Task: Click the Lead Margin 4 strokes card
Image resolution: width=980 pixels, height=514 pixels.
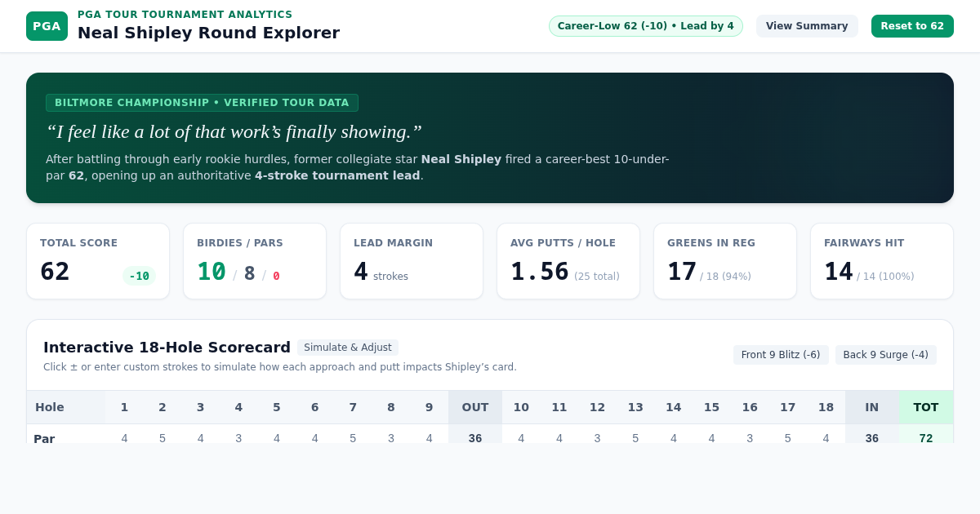Action: pos(412,261)
